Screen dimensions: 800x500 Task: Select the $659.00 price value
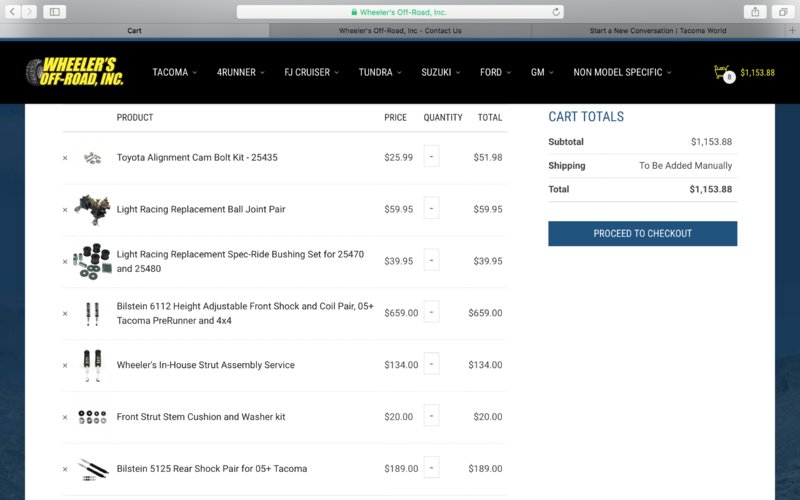[401, 313]
